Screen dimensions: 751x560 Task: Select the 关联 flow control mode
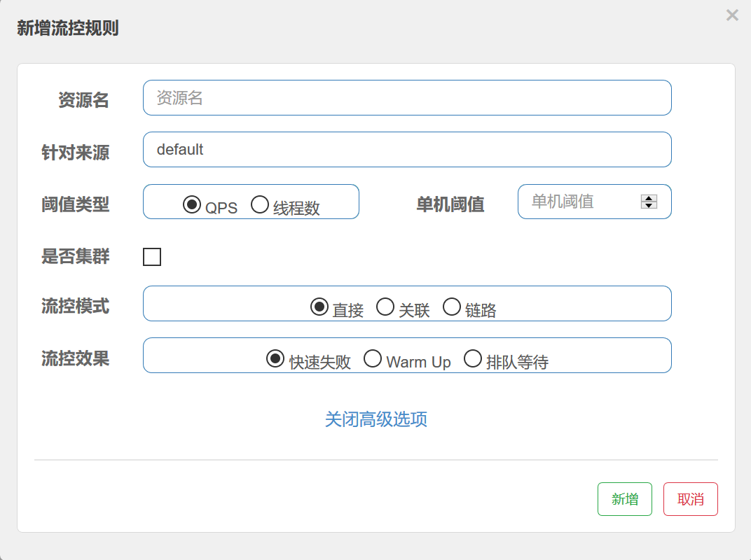pos(385,305)
